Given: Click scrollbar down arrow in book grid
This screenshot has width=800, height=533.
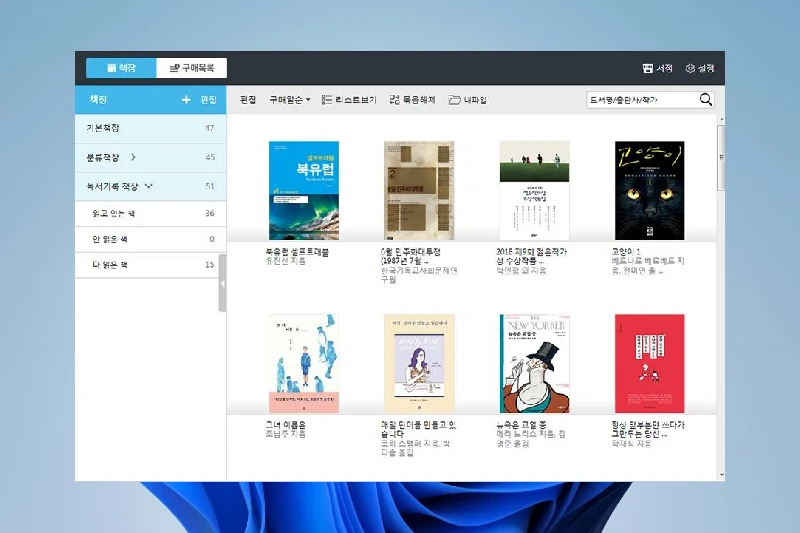Looking at the screenshot, I should [721, 475].
